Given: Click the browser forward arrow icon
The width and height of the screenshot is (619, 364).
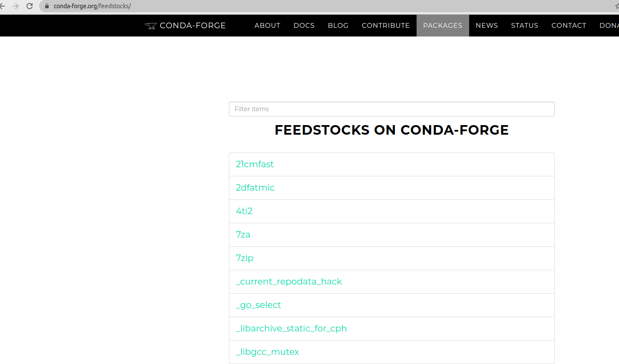Looking at the screenshot, I should point(16,6).
